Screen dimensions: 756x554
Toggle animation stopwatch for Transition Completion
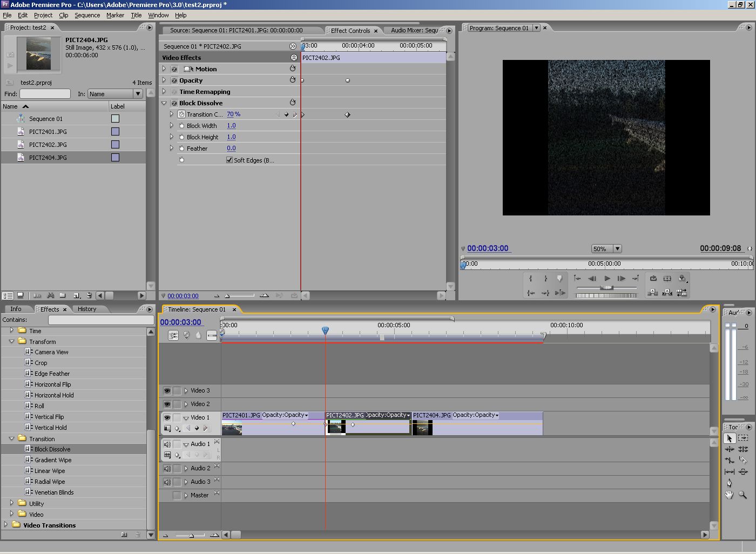181,114
